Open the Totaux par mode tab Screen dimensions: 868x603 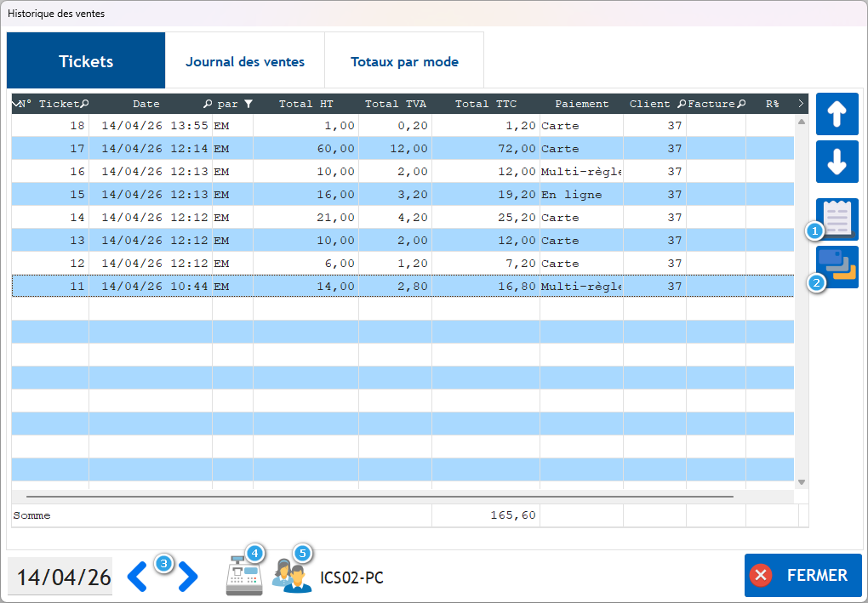coord(404,61)
